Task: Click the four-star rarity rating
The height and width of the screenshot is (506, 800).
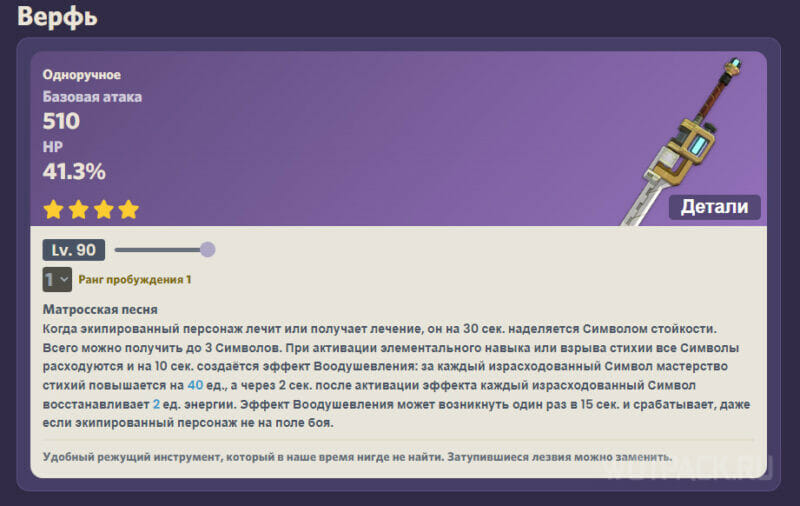Action: coord(91,210)
